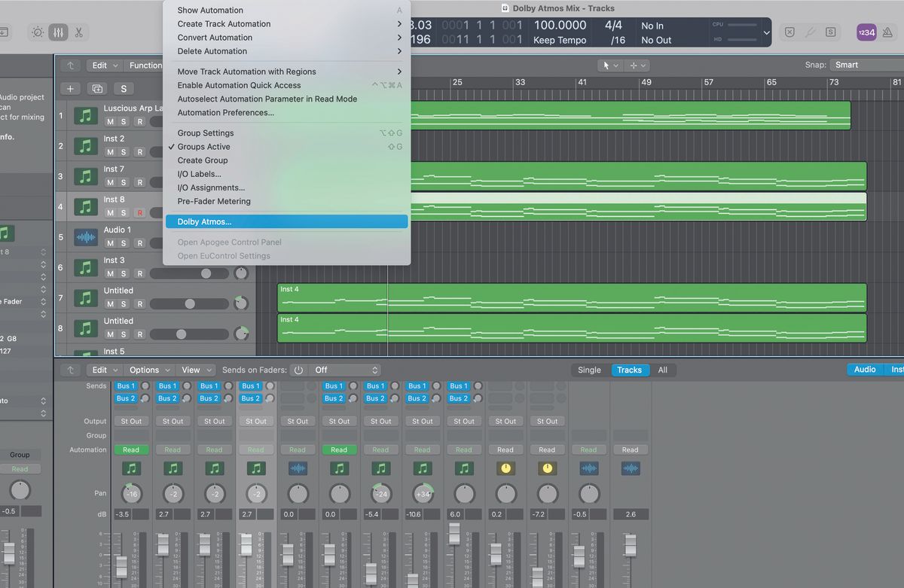Click the 4/4 time signature display
The height and width of the screenshot is (588, 904).
[613, 26]
